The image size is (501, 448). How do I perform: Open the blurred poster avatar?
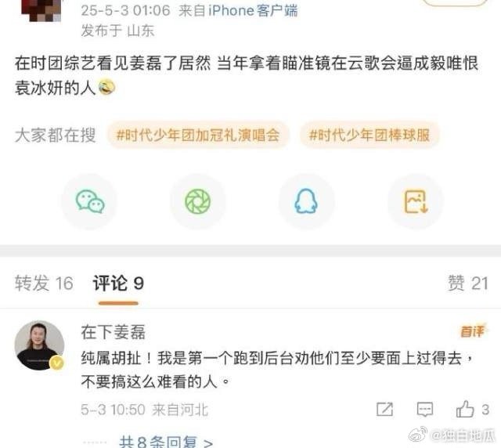point(41,10)
